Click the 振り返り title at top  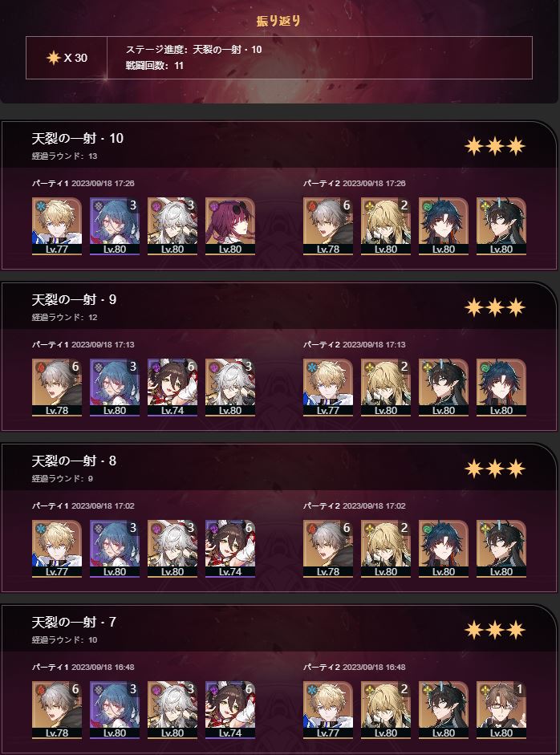[278, 21]
